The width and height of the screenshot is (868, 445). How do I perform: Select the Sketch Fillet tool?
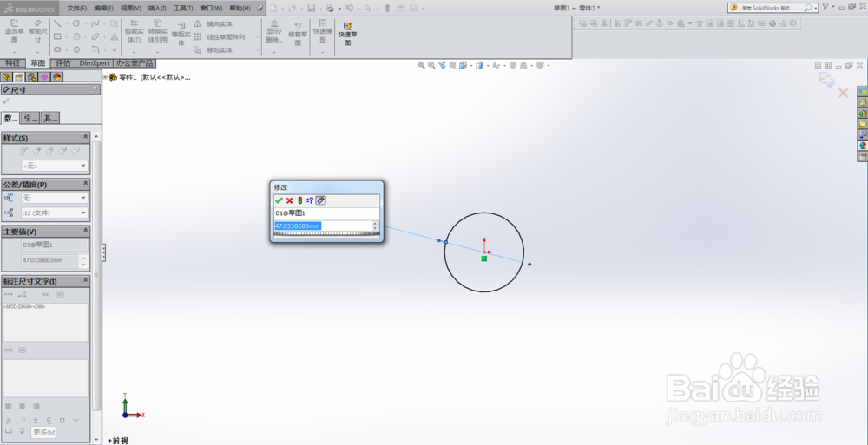95,49
